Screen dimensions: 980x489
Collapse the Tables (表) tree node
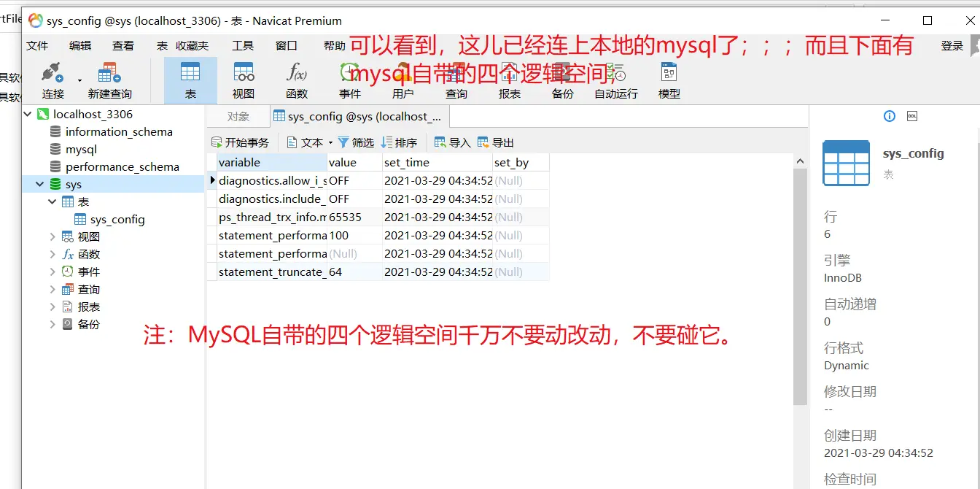coord(52,202)
